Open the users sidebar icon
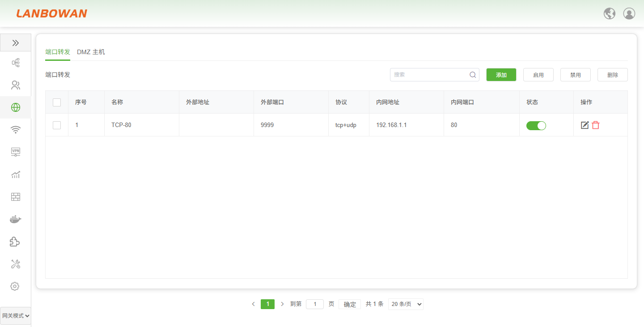Viewport: 644px width, 327px height. click(x=16, y=85)
